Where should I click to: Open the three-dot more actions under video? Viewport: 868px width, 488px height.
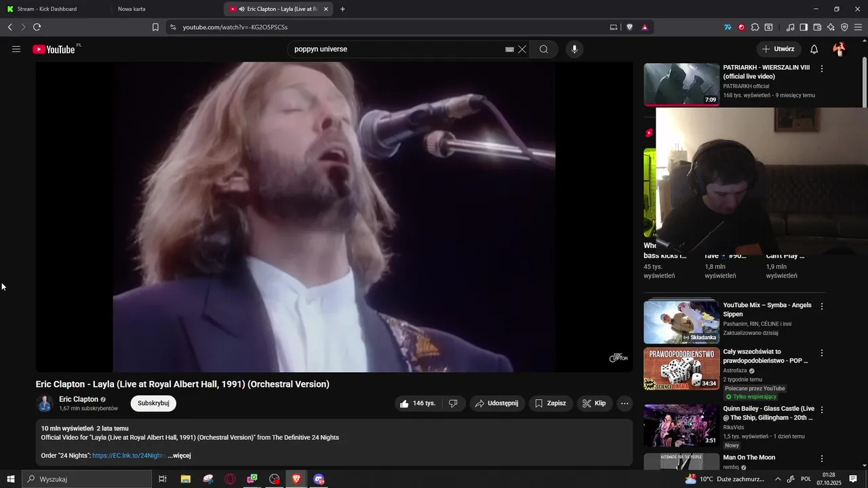click(625, 403)
